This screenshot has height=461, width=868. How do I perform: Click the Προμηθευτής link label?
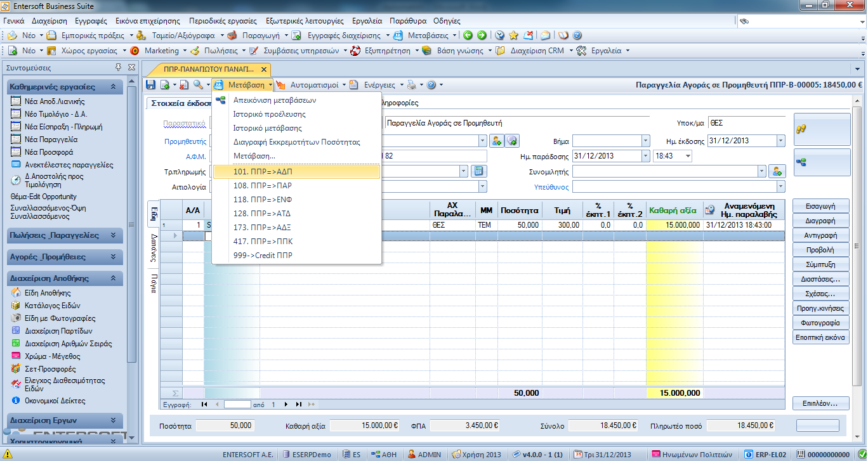[185, 141]
